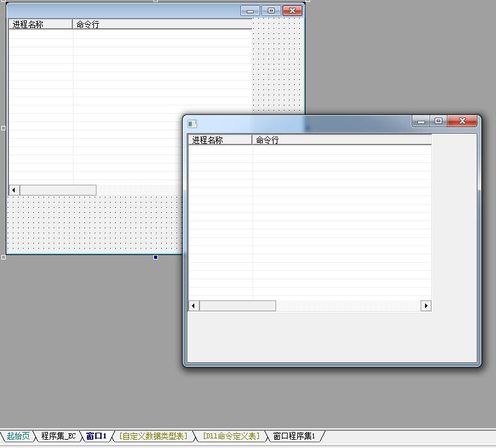The height and width of the screenshot is (448, 496).
Task: Click the window icon in the running window title bar
Action: point(192,124)
